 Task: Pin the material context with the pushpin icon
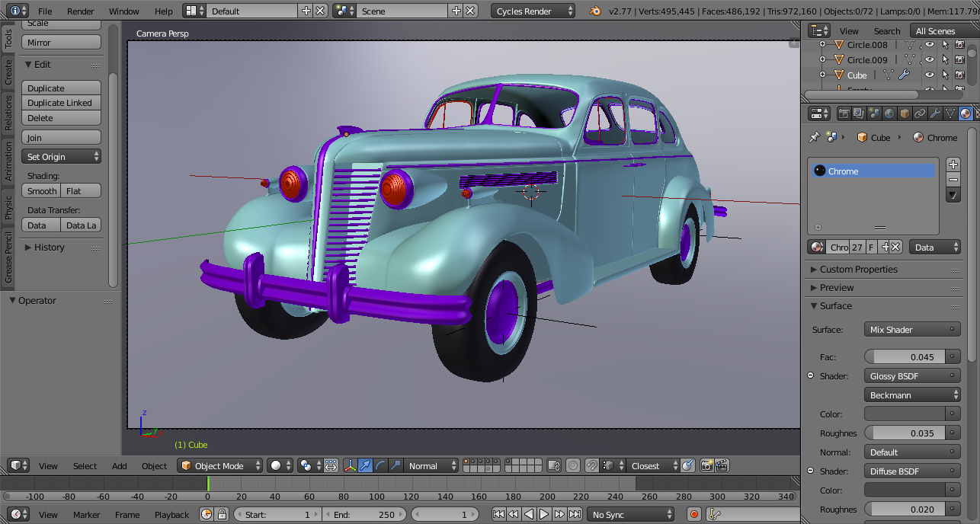click(x=814, y=138)
